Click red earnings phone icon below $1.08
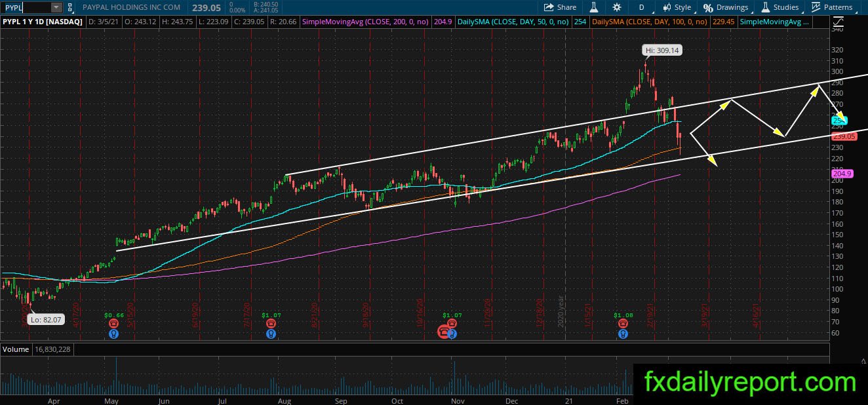Image resolution: width=868 pixels, height=405 pixels. point(623,324)
